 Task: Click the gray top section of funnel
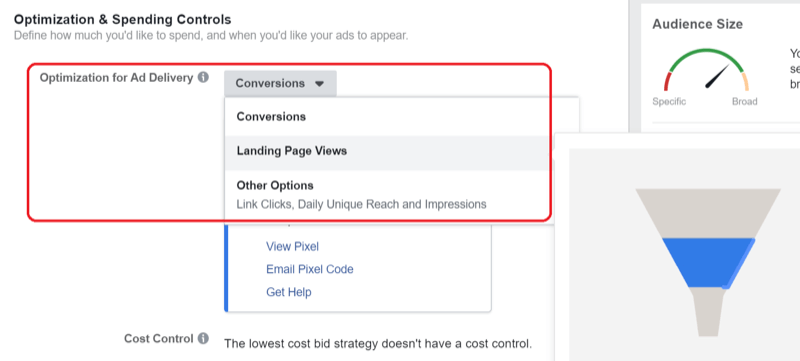708,213
